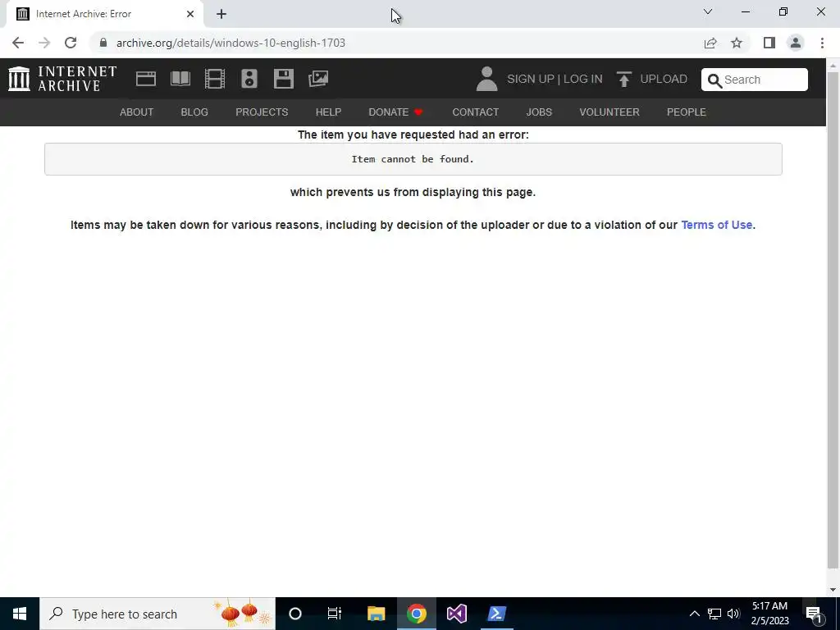Open a new tab with plus button
This screenshot has height=630, width=840.
click(x=221, y=14)
